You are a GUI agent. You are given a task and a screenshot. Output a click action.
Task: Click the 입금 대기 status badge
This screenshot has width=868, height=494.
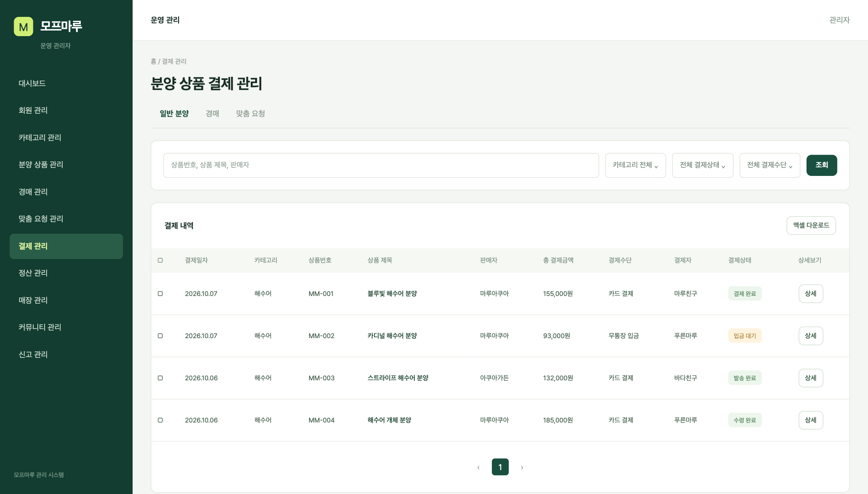tap(745, 336)
